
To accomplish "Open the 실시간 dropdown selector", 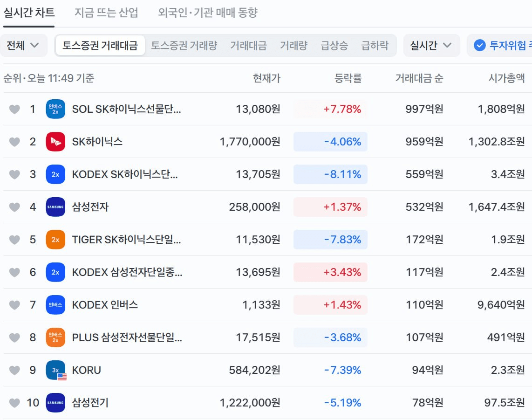I will coord(431,45).
